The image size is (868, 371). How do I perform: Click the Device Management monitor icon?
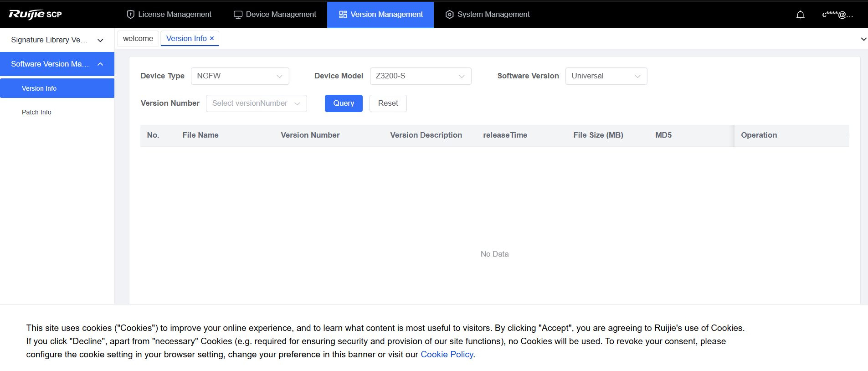click(x=238, y=15)
